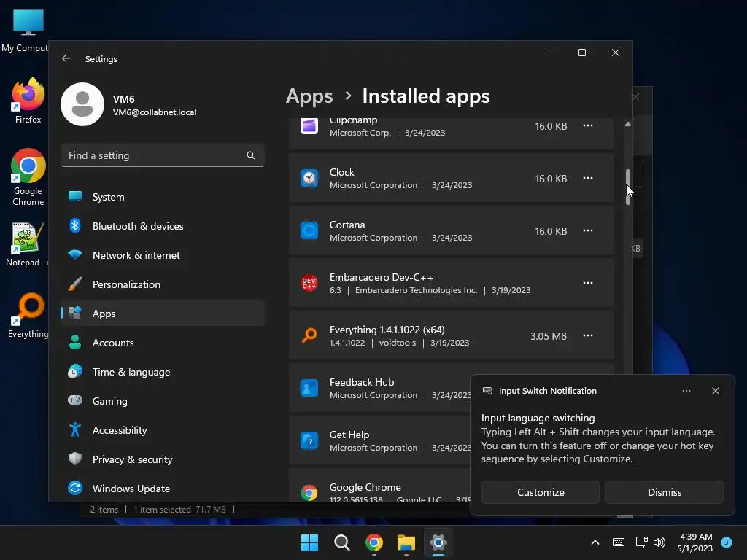Open Google Chrome from the taskbar
The height and width of the screenshot is (560, 747).
[374, 542]
